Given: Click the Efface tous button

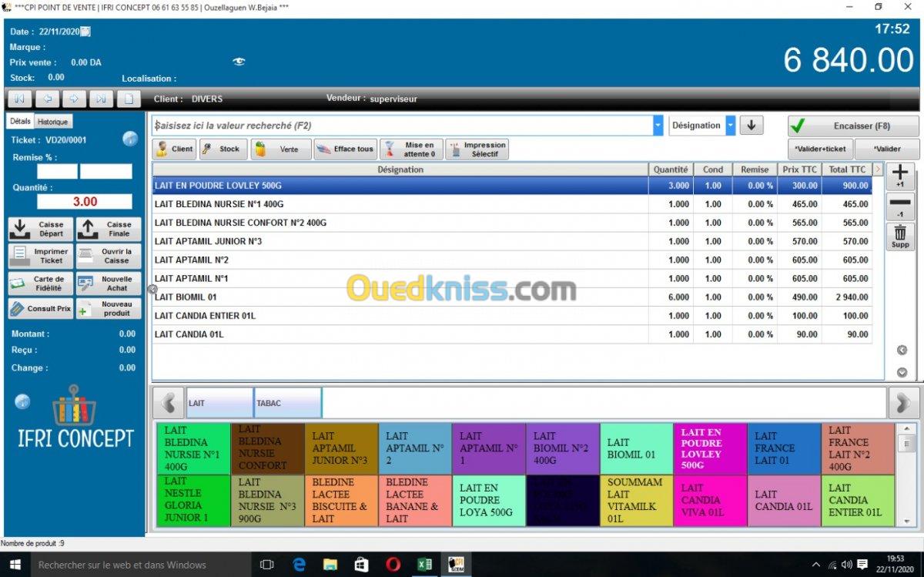Looking at the screenshot, I should [x=345, y=149].
